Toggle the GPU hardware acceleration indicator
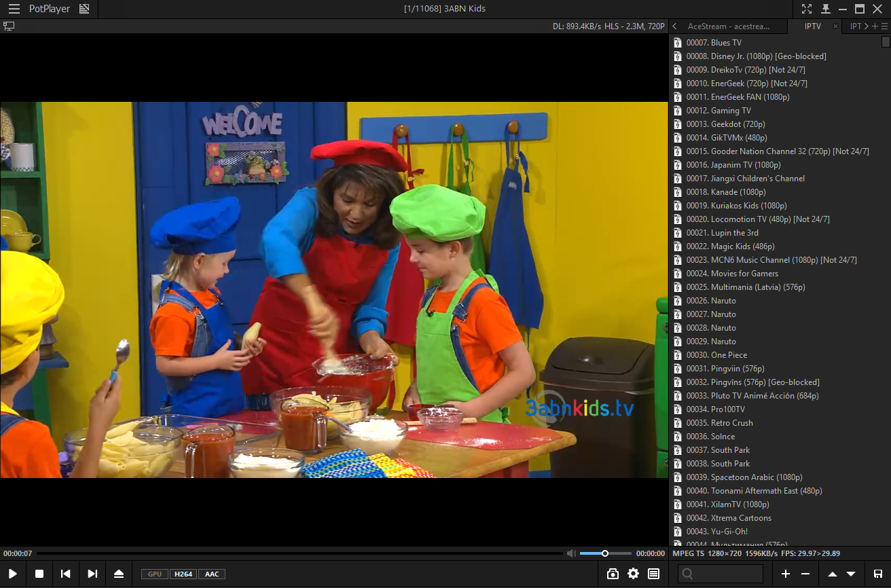The height and width of the screenshot is (588, 891). [x=155, y=574]
